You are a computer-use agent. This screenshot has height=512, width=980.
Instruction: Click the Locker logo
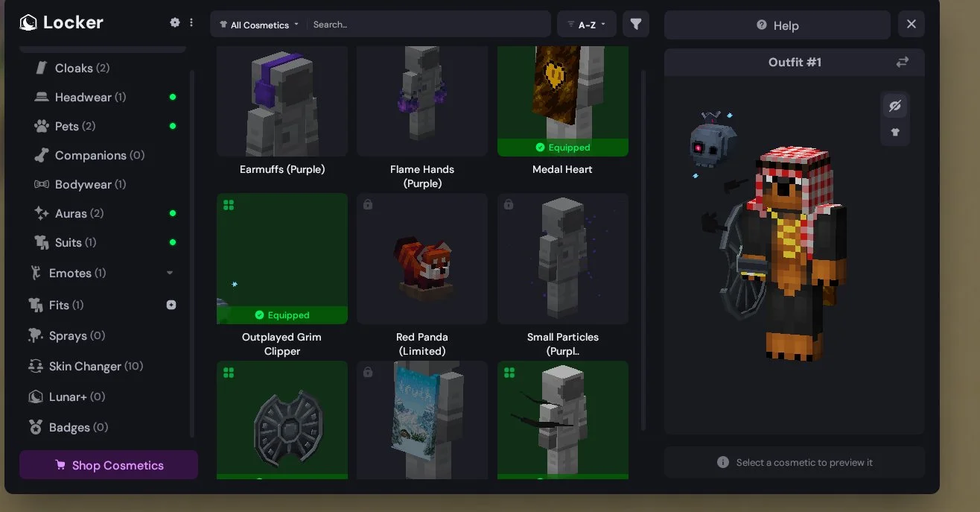(62, 23)
